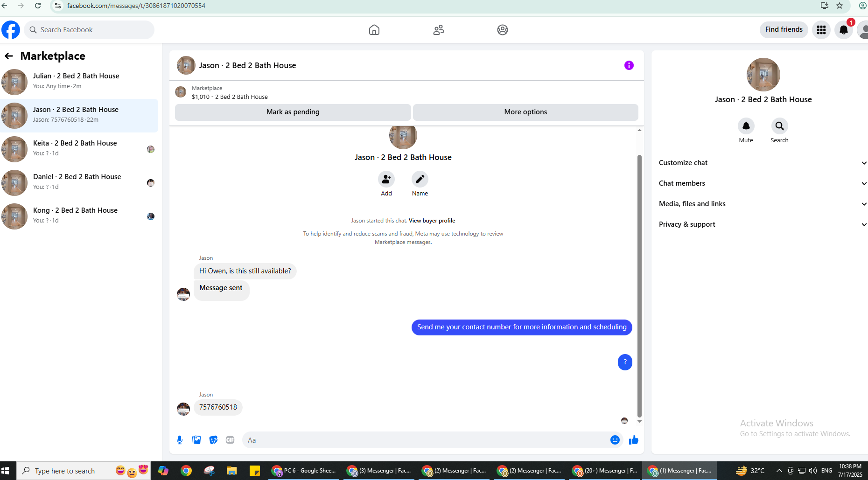Open the apps grid menu icon
Viewport: 868px width, 480px height.
[821, 30]
